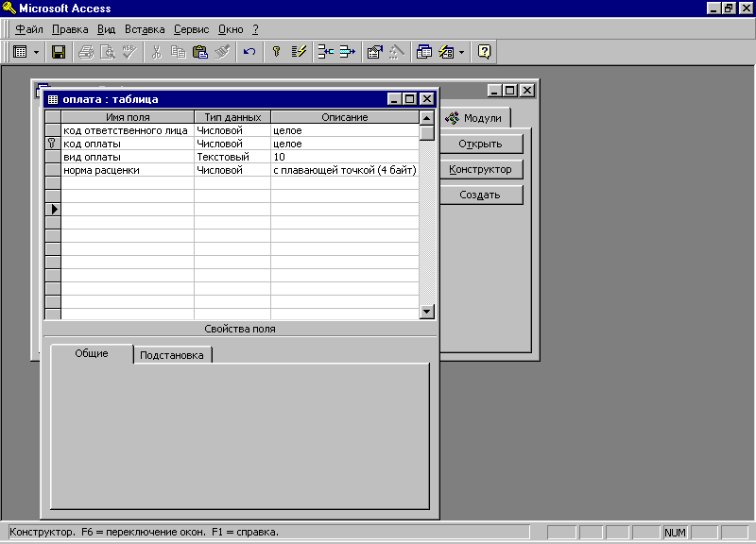The height and width of the screenshot is (544, 756).
Task: Insert rows using the toolbar icon
Action: (326, 52)
